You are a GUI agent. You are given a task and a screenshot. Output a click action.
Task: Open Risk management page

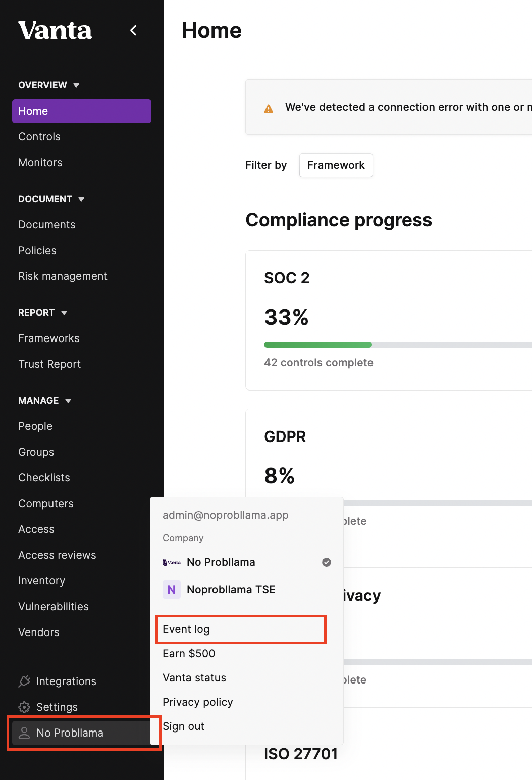[x=63, y=276]
